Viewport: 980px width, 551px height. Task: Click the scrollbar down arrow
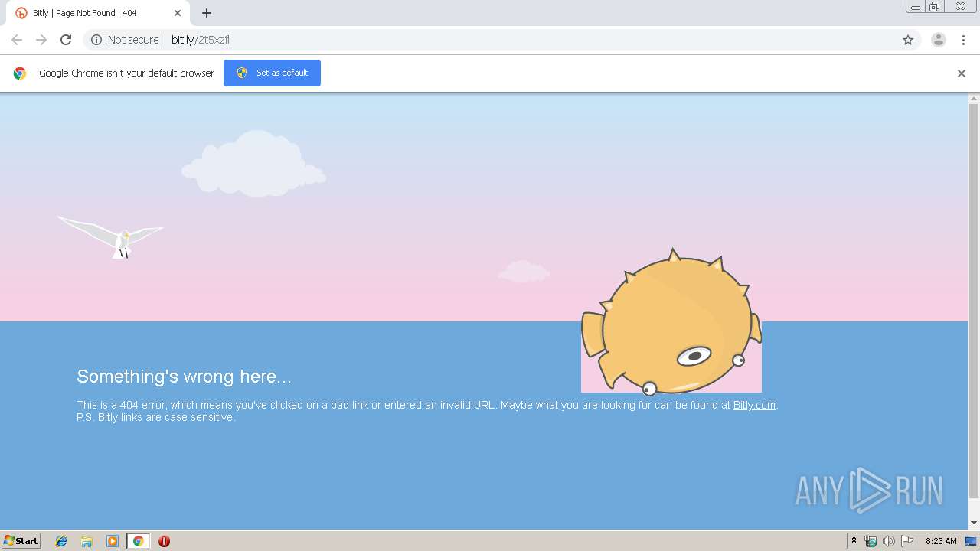[974, 523]
